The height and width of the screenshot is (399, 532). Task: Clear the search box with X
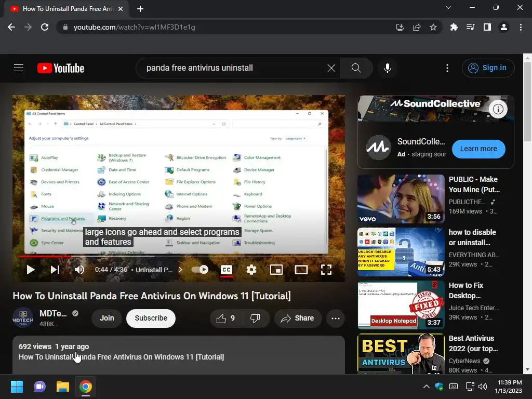click(x=331, y=68)
